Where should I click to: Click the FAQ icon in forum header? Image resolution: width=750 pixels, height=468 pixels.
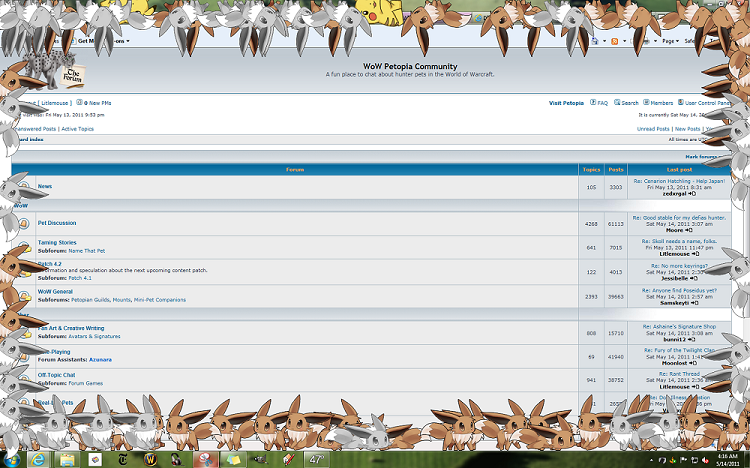click(x=593, y=102)
